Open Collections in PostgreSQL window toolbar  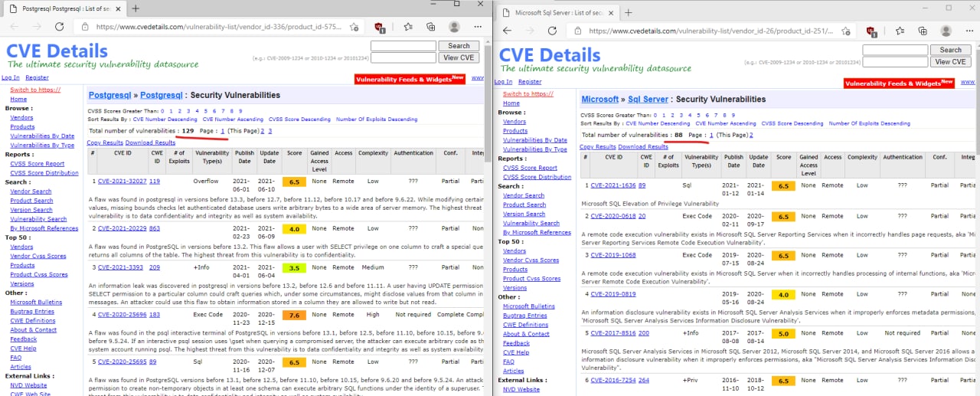point(430,27)
